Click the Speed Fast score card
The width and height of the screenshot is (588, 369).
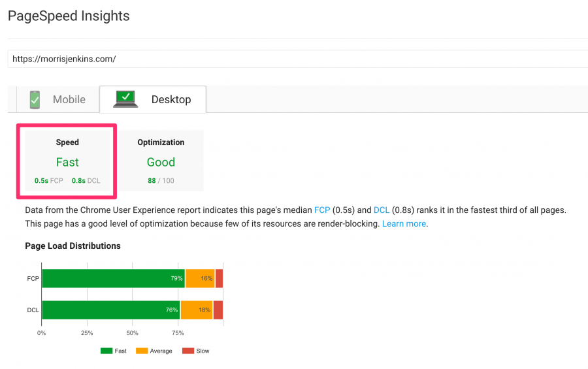pos(67,161)
